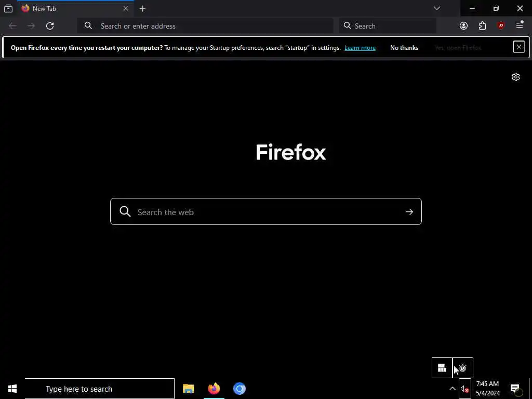
Task: Click the Search the web field
Action: click(x=265, y=212)
